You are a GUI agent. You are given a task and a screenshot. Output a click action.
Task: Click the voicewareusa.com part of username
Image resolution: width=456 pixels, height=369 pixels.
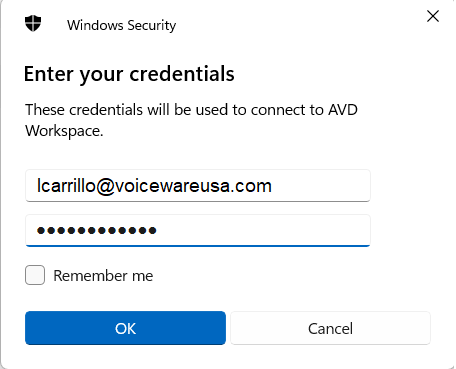pos(193,186)
